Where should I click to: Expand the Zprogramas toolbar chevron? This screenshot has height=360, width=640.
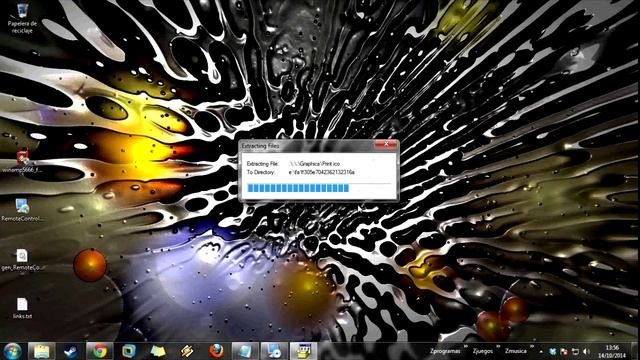pyautogui.click(x=465, y=347)
